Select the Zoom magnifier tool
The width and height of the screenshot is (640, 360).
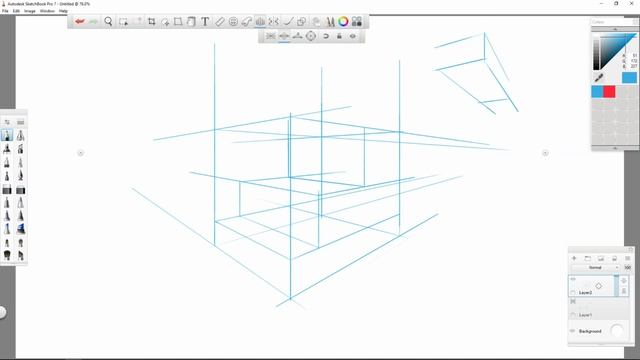tap(108, 21)
